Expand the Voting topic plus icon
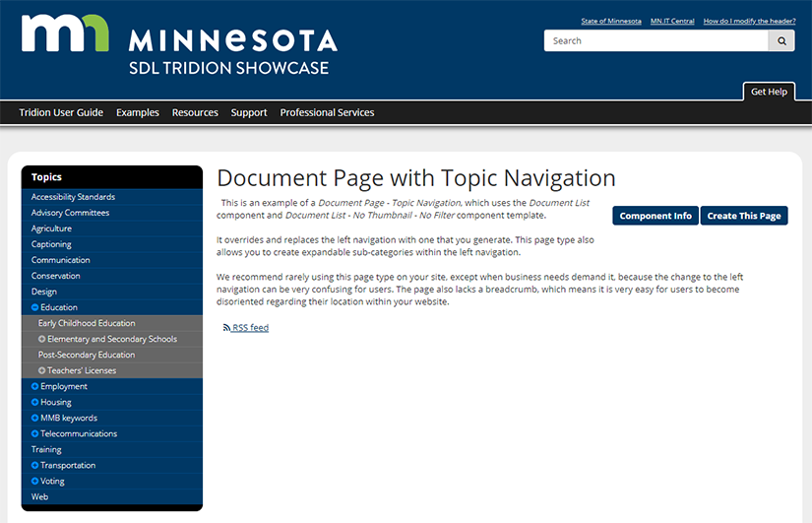Image resolution: width=812 pixels, height=523 pixels. point(35,481)
